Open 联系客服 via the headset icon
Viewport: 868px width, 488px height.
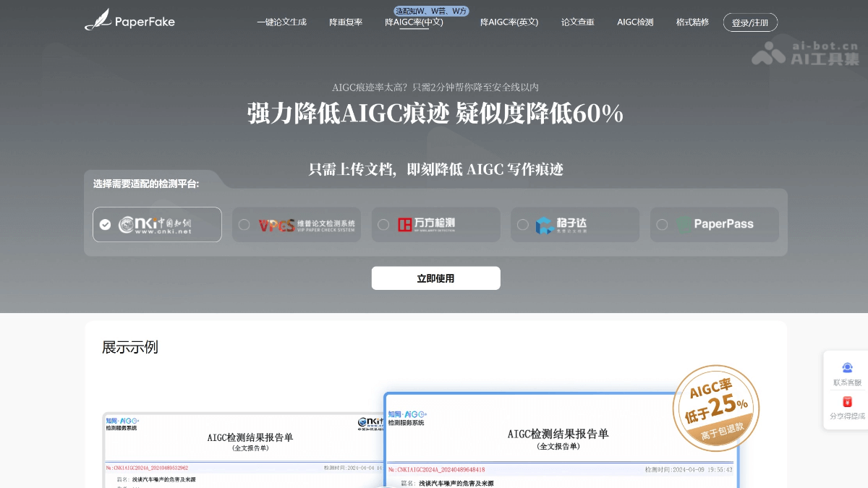(x=846, y=372)
